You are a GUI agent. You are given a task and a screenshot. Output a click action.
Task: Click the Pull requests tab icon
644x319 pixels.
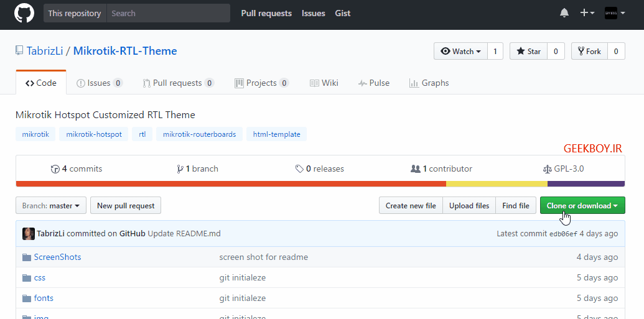(147, 83)
